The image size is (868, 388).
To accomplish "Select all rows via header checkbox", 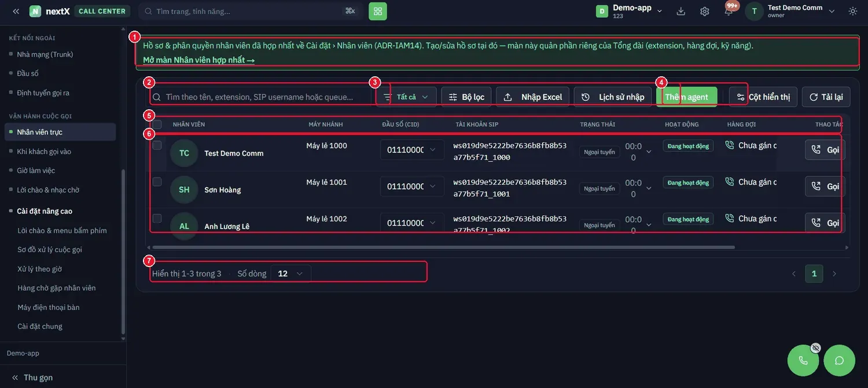I will (x=157, y=124).
